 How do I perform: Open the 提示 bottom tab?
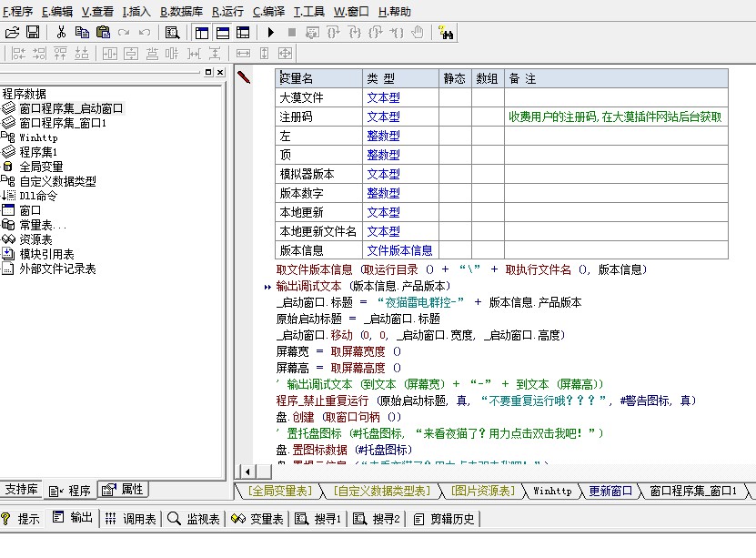click(x=21, y=519)
